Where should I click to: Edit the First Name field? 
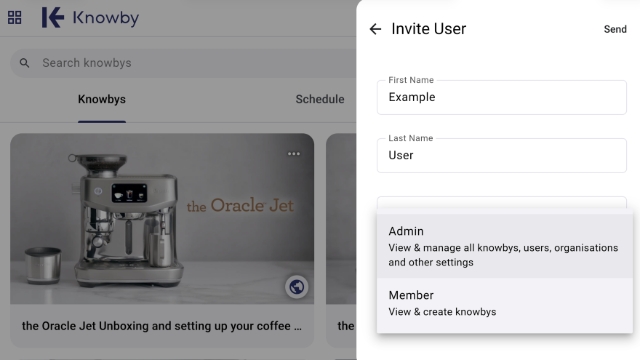[x=502, y=97]
